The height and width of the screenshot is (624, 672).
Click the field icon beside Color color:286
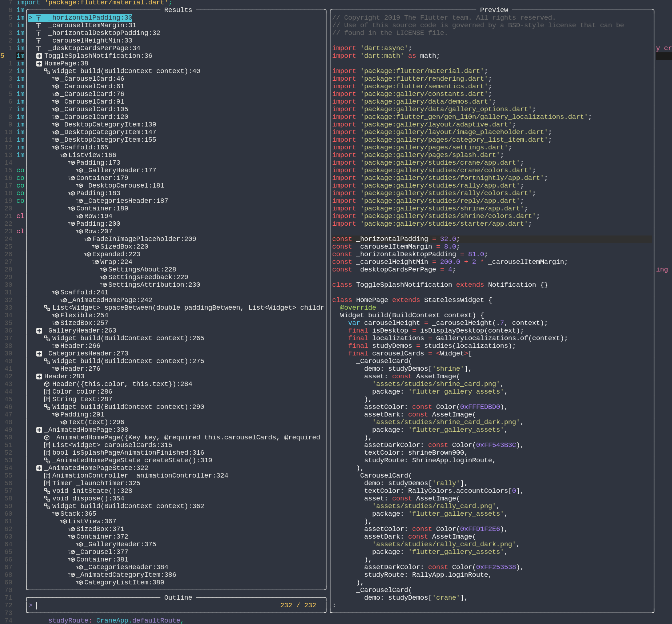pos(47,392)
